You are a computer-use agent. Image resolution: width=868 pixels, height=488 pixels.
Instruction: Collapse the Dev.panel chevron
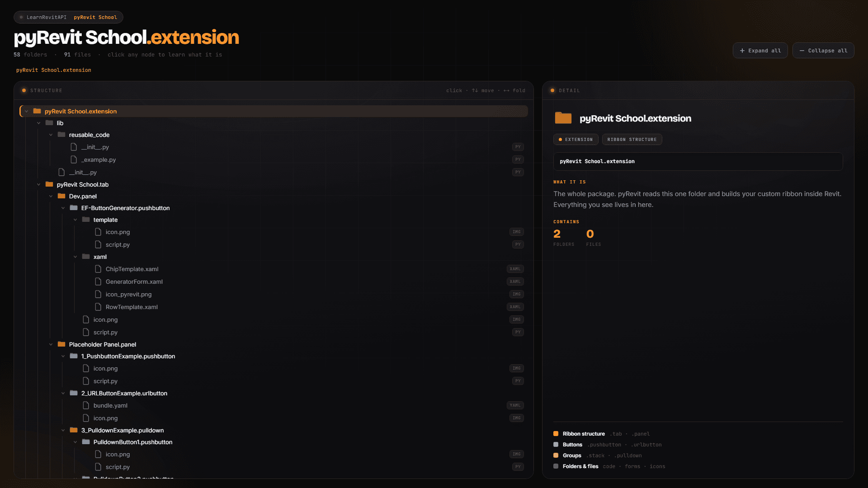tap(51, 196)
